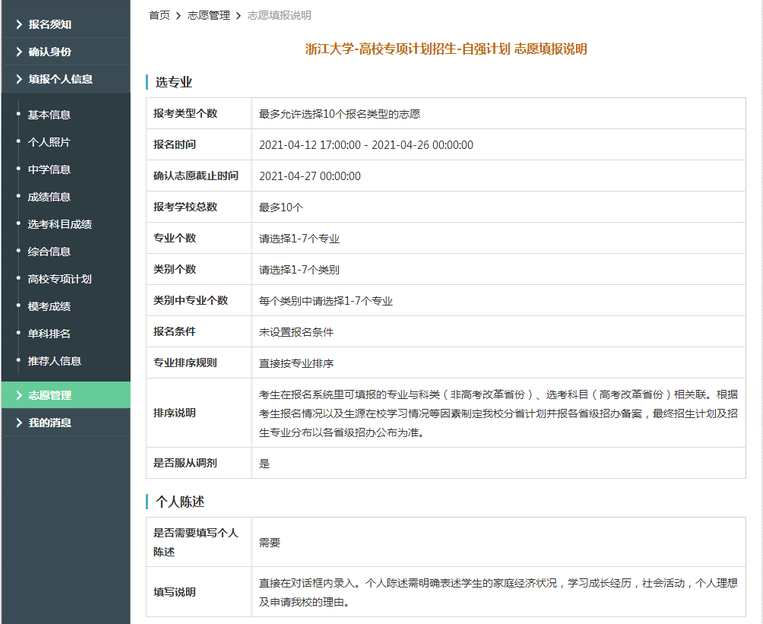Click 志愿填报说明 breadcrumb text

279,16
